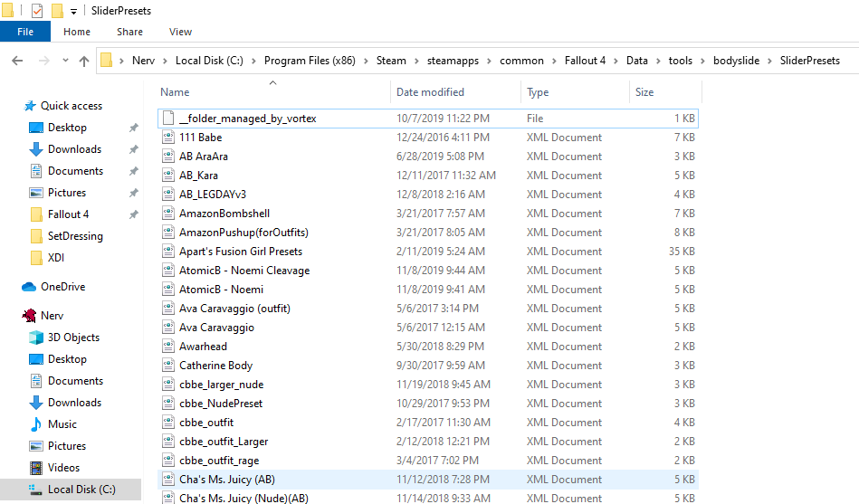Viewport: 859px width, 504px height.
Task: Select Ava Caravaggio (outfit) file icon
Action: pos(168,309)
